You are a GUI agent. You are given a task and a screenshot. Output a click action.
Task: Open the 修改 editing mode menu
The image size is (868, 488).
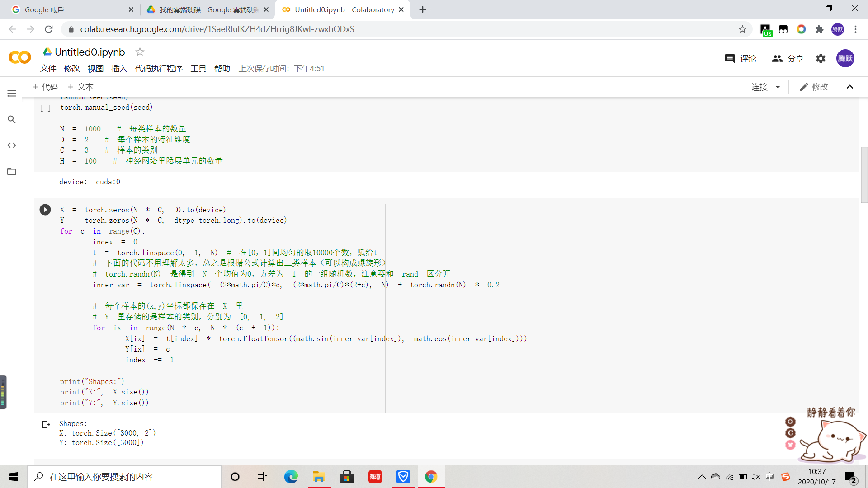(x=814, y=87)
